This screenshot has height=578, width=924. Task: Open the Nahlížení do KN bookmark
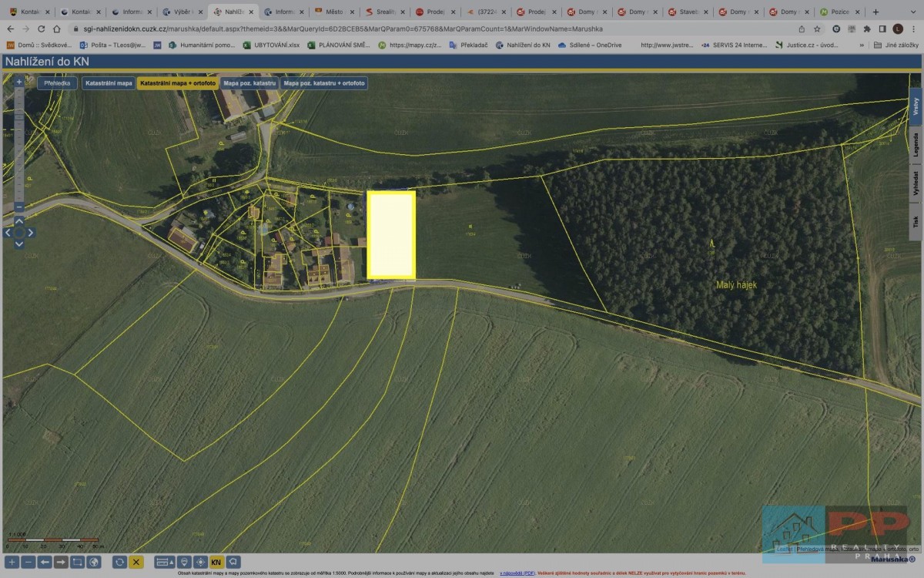(x=523, y=45)
